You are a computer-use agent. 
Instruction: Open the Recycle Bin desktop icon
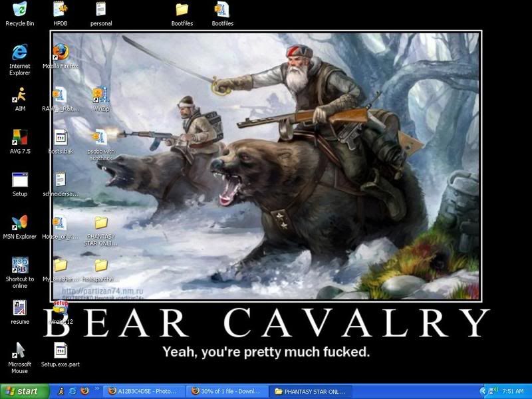click(20, 9)
